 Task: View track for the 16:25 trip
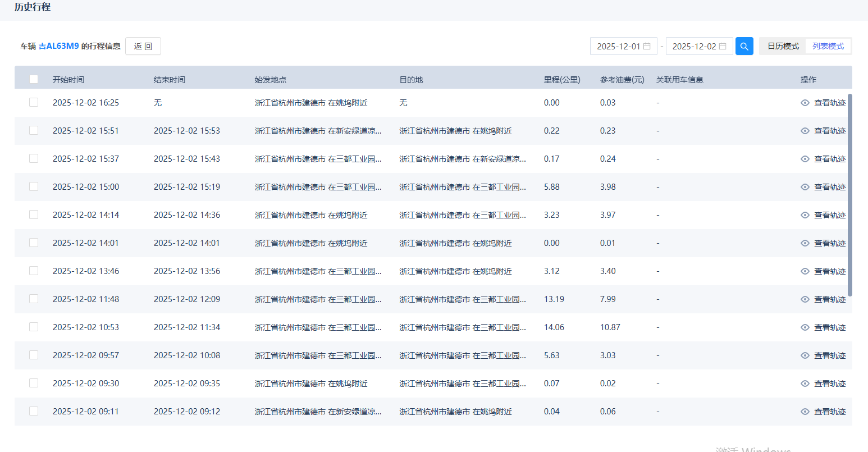(x=823, y=103)
